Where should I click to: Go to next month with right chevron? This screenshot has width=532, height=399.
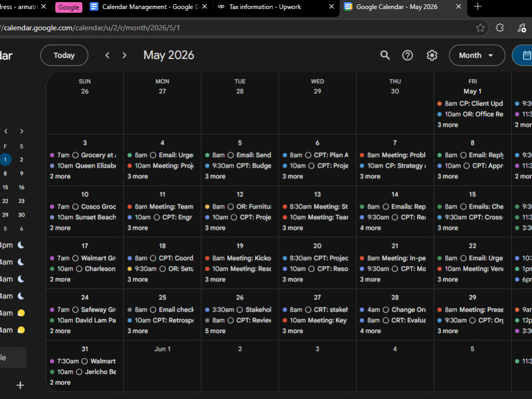124,55
